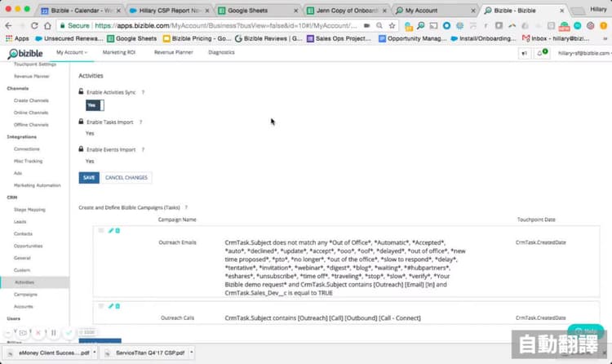Pause the screen recording

pos(54,333)
